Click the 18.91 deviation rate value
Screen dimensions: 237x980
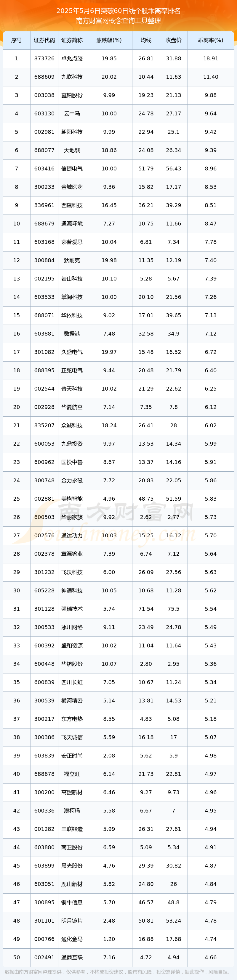pos(211,59)
